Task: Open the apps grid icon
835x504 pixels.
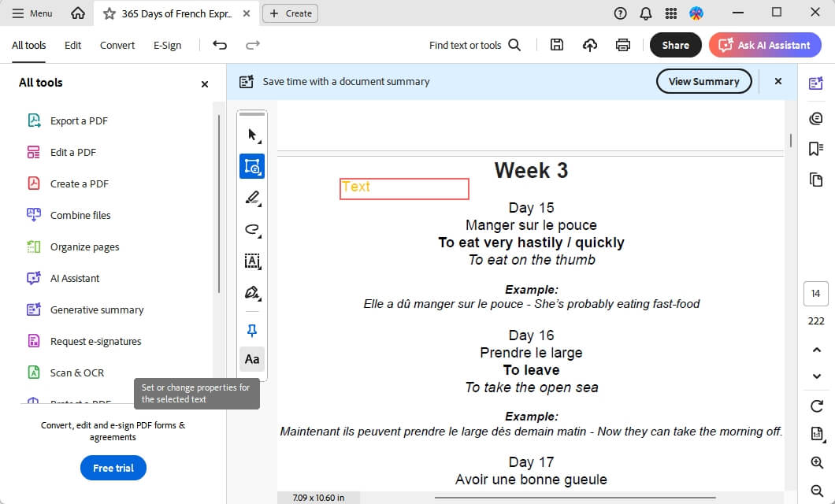Action: [x=671, y=13]
